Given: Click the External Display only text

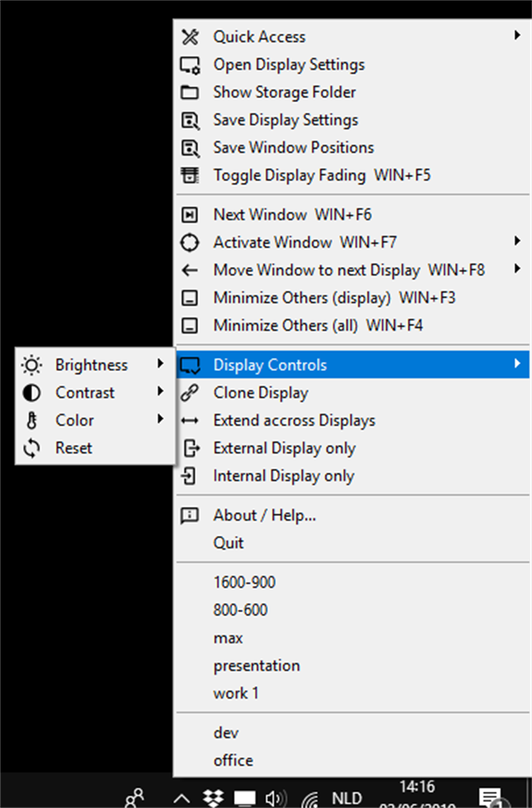Looking at the screenshot, I should point(285,448).
